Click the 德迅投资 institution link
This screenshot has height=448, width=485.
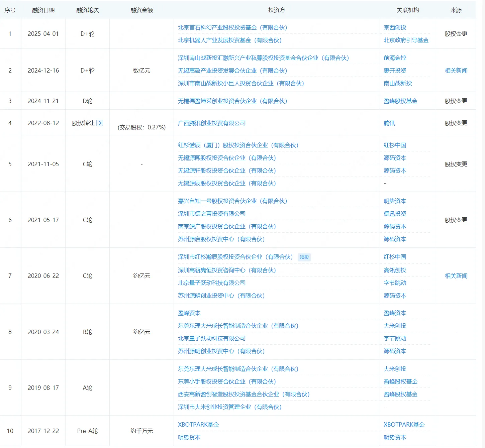click(x=395, y=214)
